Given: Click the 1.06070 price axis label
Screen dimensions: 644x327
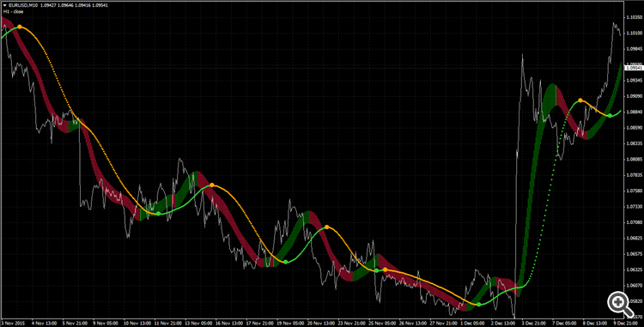Looking at the screenshot, I should 635,285.
